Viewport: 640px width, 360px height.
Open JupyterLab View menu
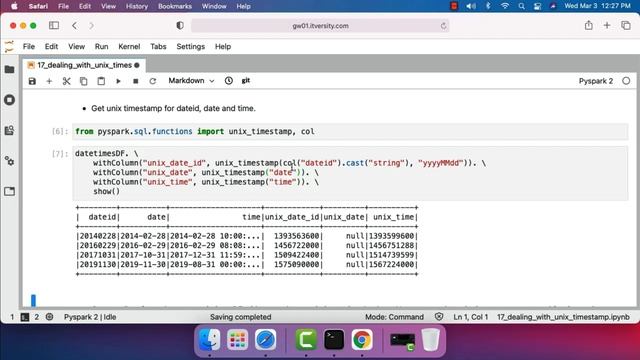76,47
